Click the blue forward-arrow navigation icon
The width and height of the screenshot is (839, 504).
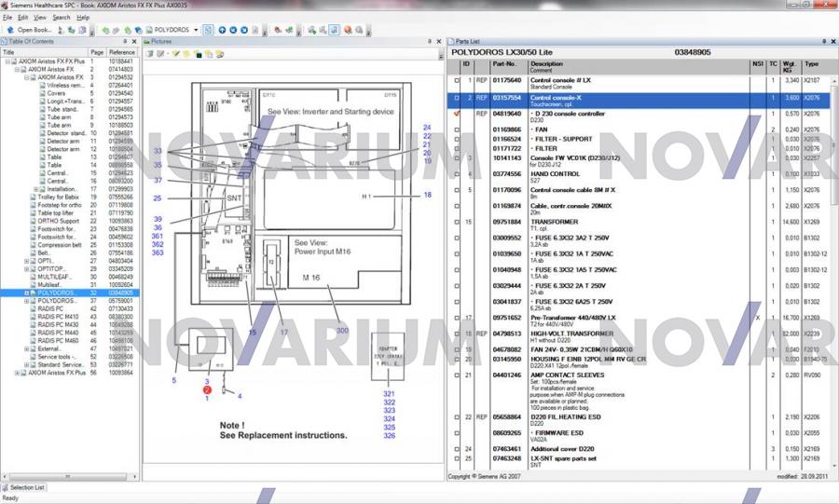click(244, 30)
